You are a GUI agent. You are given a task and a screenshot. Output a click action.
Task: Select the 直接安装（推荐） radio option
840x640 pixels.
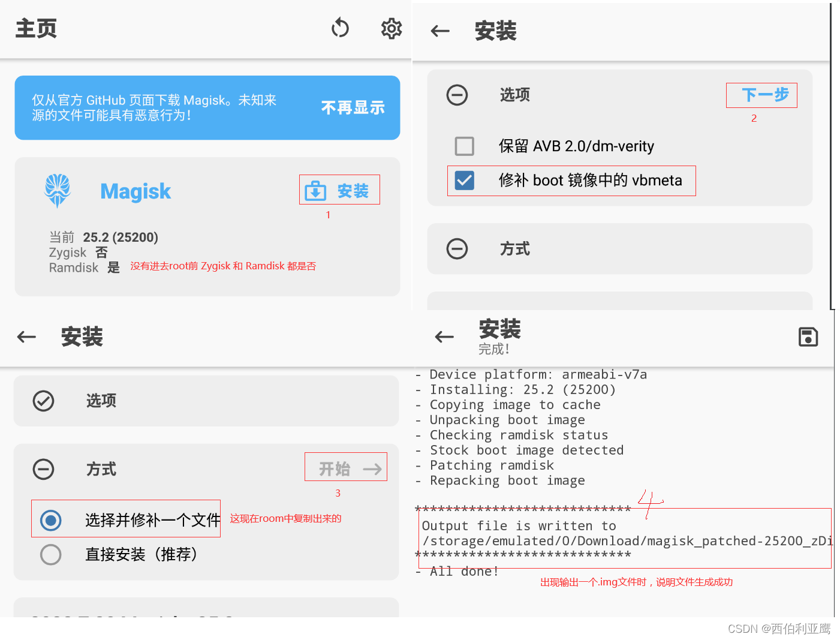tap(51, 554)
